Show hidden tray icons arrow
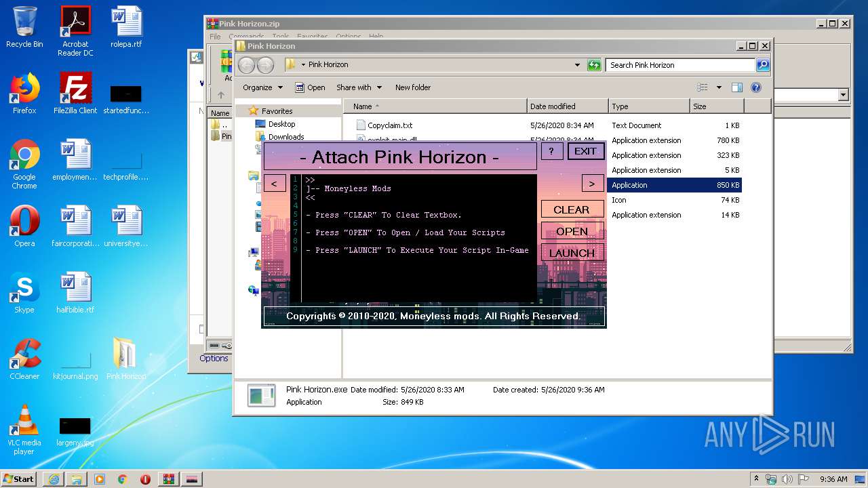Viewport: 868px width, 488px height. (x=757, y=479)
